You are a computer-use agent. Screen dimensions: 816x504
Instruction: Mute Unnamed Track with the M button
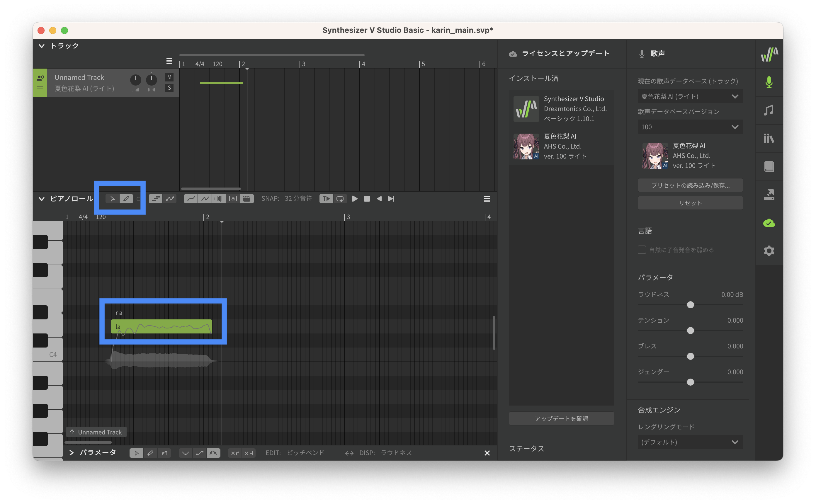click(x=169, y=77)
